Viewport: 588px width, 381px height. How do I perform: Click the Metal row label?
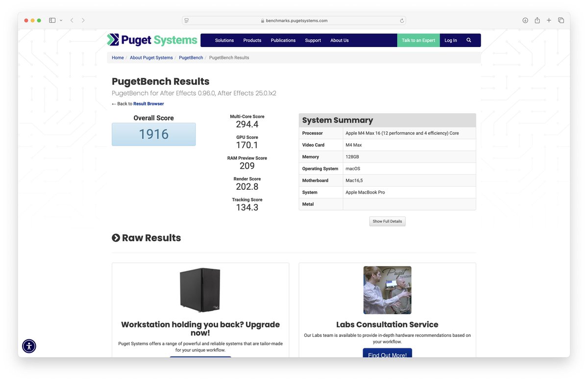tap(308, 204)
